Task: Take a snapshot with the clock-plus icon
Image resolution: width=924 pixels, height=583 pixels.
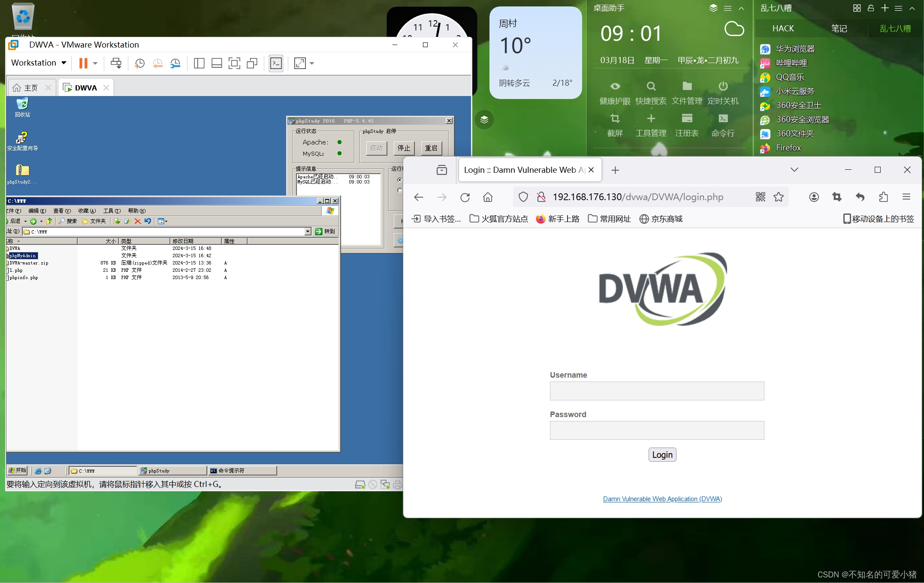Action: pos(139,63)
